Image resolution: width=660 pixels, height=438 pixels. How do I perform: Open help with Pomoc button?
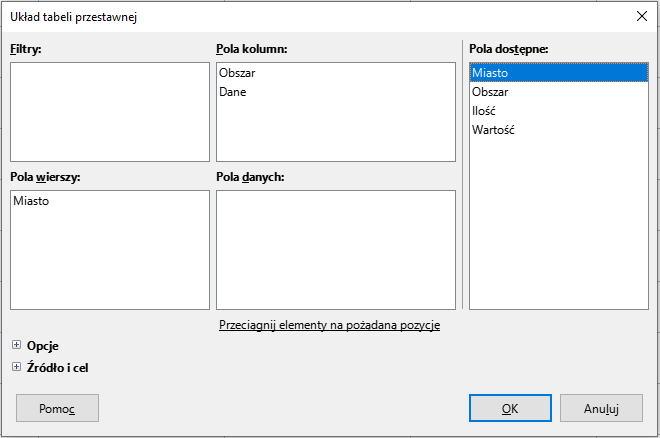(x=58, y=408)
